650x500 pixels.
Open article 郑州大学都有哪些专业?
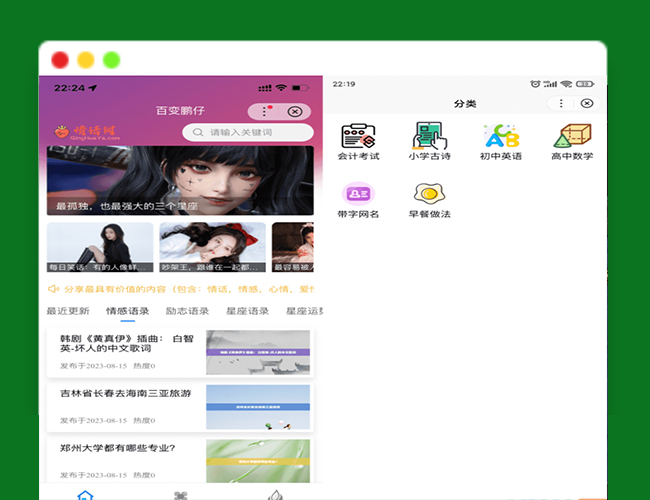pyautogui.click(x=117, y=448)
